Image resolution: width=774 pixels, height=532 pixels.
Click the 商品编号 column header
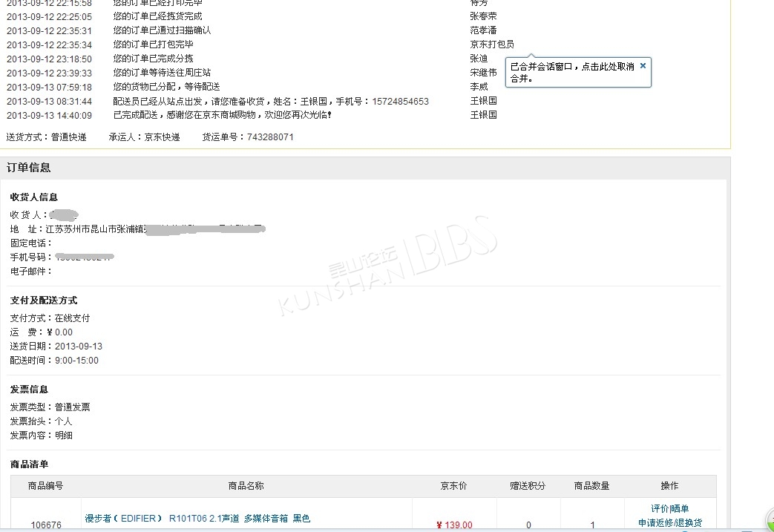[46, 485]
